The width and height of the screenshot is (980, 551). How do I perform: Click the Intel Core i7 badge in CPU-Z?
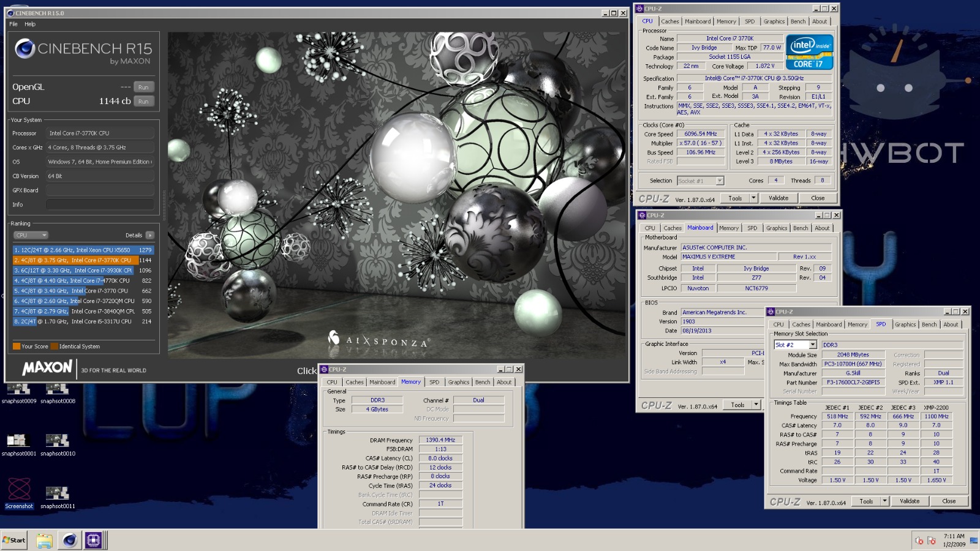pos(809,53)
